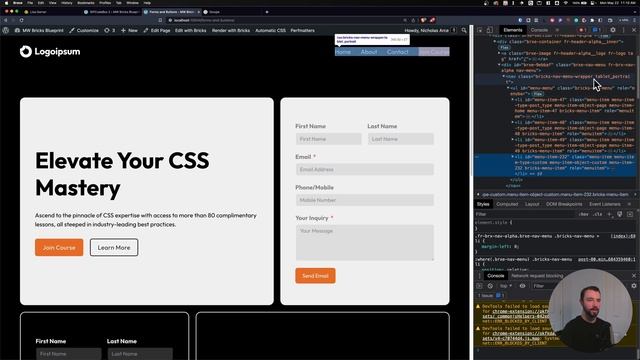The image size is (640, 360).
Task: Select the margin-left: 0 style declaration
Action: tap(500, 247)
